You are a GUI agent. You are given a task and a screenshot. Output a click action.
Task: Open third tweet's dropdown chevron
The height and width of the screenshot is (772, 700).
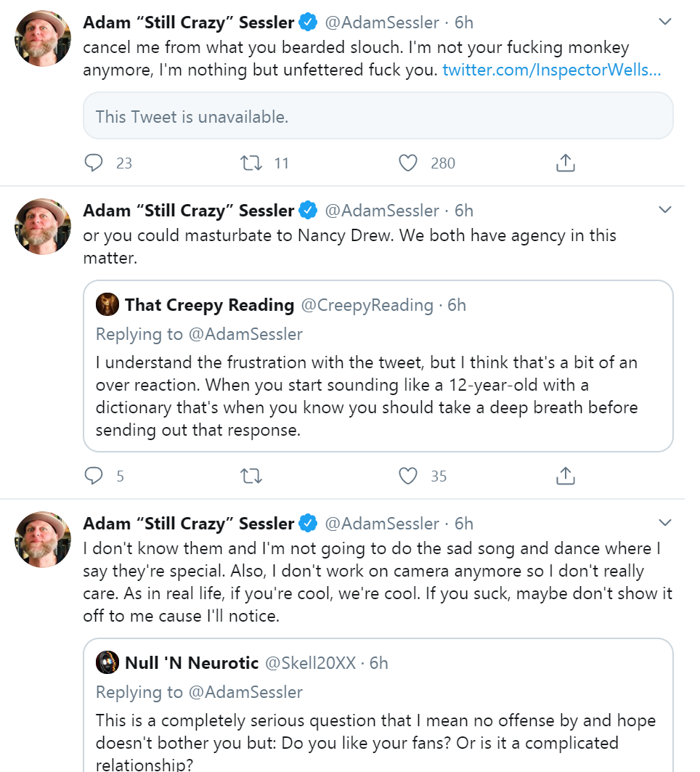(x=665, y=523)
